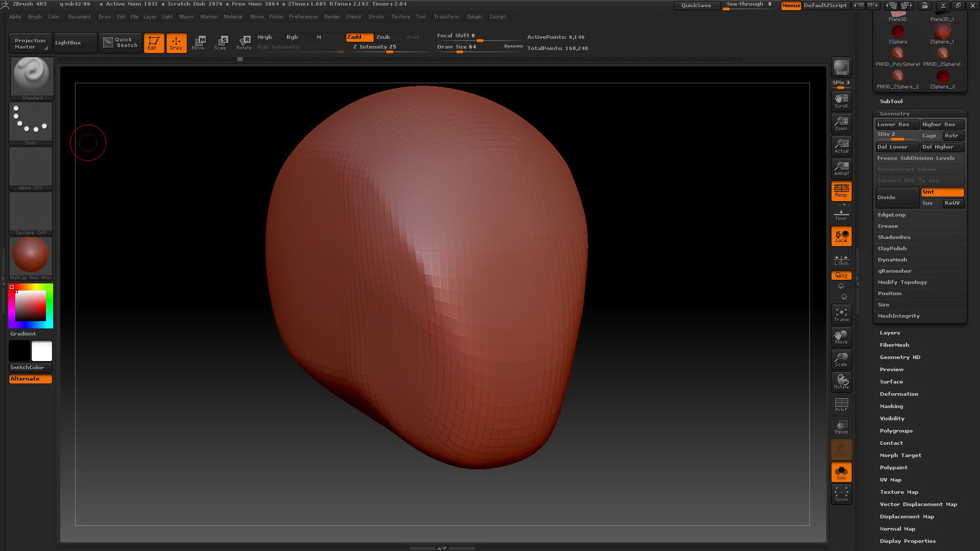Toggle Solo mode

(841, 472)
